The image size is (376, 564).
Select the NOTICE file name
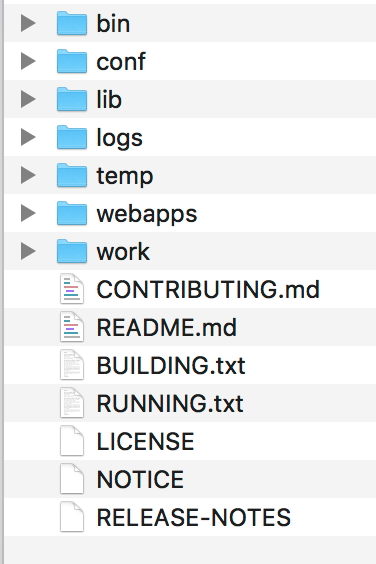pos(140,479)
